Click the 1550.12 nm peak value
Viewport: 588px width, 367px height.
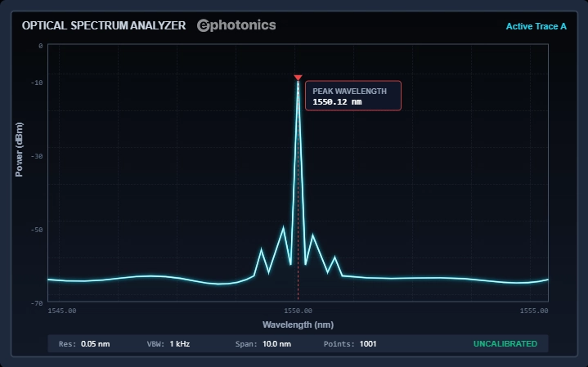pos(337,102)
